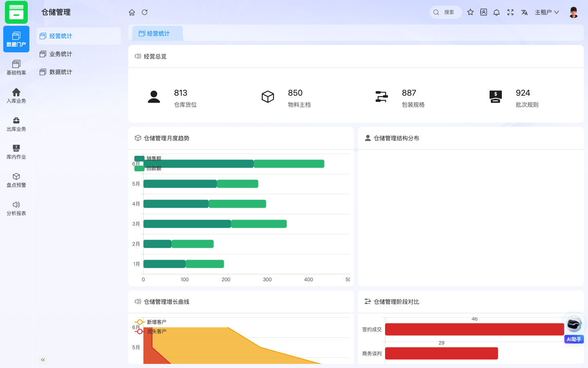This screenshot has height=368, width=588.
Task: Open 库内作业 in the sidebar
Action: tap(16, 152)
